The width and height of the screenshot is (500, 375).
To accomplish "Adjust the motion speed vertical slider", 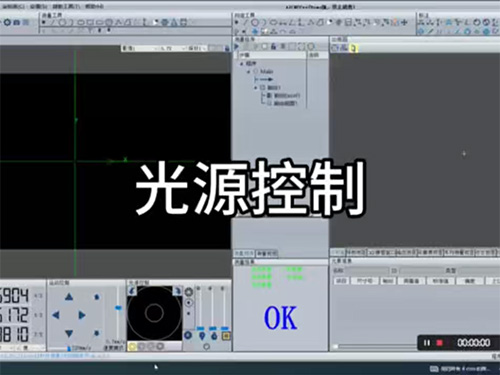I will (118, 308).
